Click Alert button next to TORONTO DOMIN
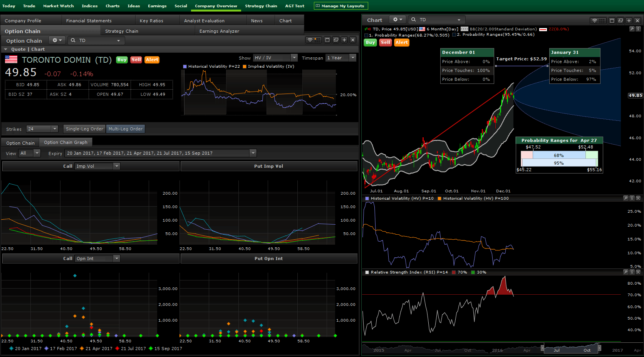This screenshot has width=644, height=357. pos(152,60)
